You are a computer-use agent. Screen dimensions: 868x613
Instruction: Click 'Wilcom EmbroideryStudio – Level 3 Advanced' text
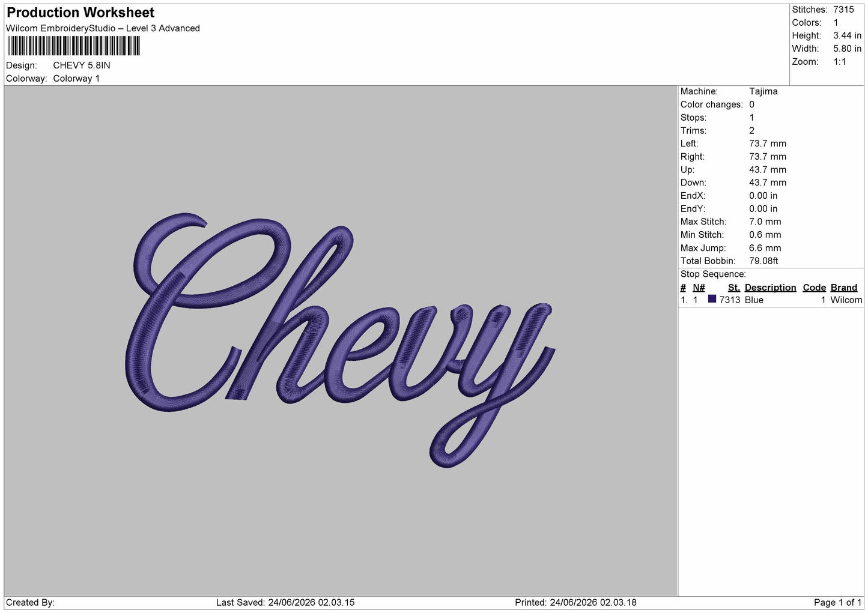pyautogui.click(x=103, y=28)
